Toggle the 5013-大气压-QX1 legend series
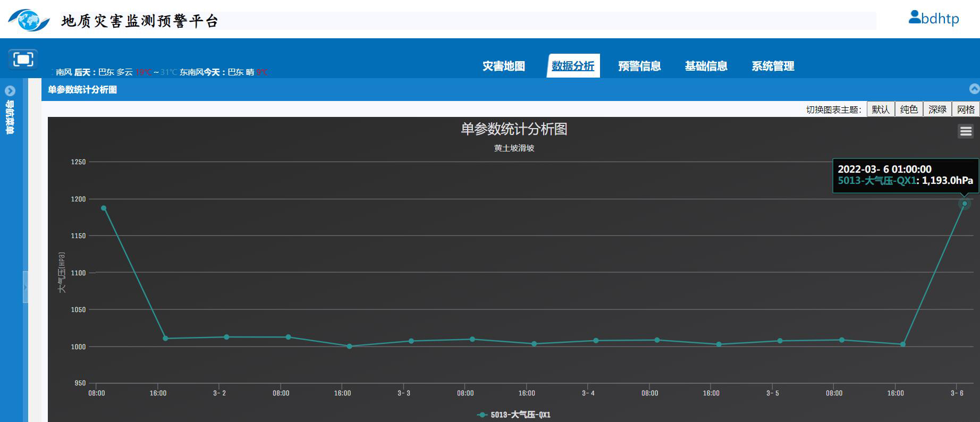 pyautogui.click(x=514, y=415)
